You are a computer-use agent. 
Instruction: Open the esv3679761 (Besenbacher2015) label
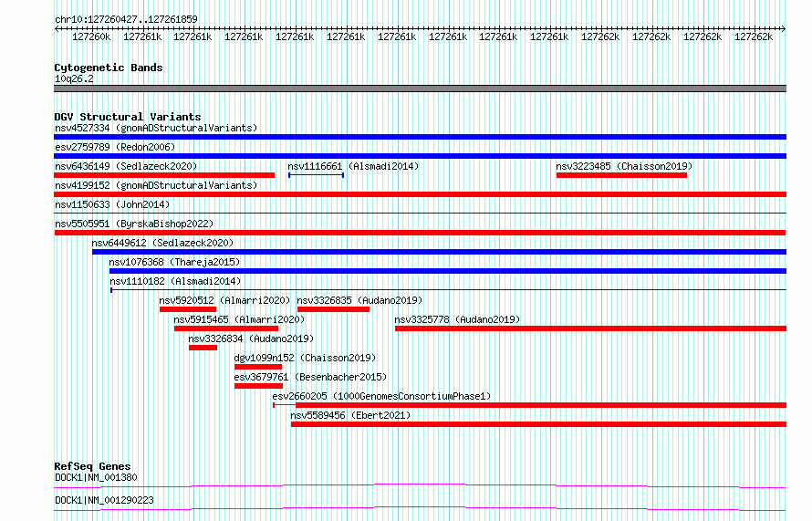click(310, 377)
